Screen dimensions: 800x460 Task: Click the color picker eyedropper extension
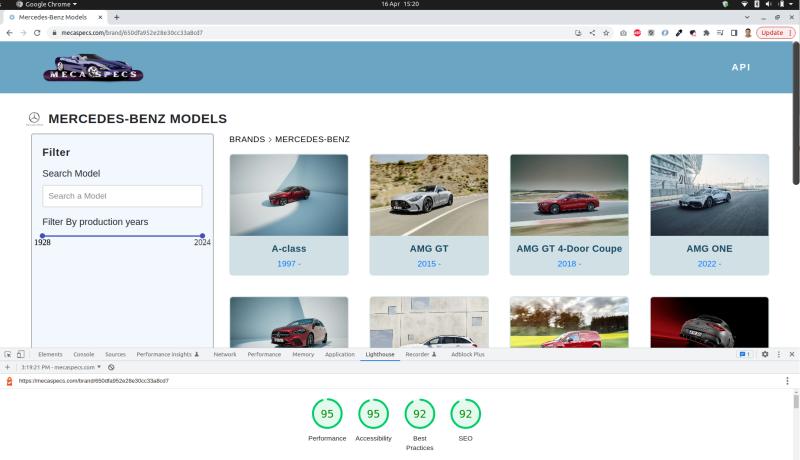point(679,33)
